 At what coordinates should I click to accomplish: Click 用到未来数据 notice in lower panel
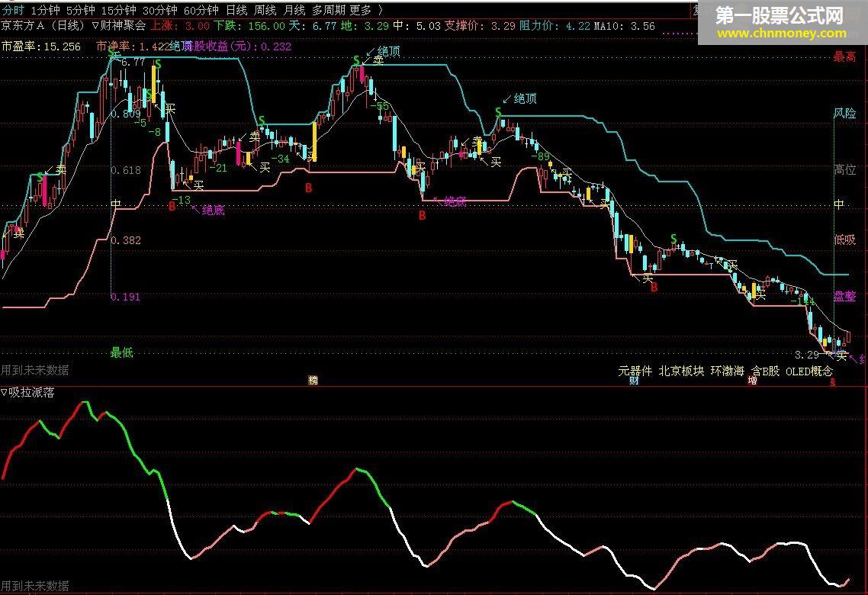35,586
